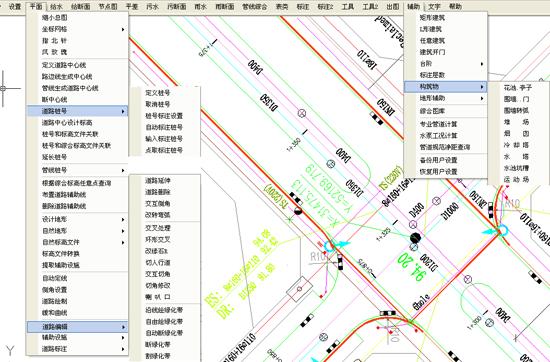Expand the 辅助设施 submenu

click(x=78, y=337)
